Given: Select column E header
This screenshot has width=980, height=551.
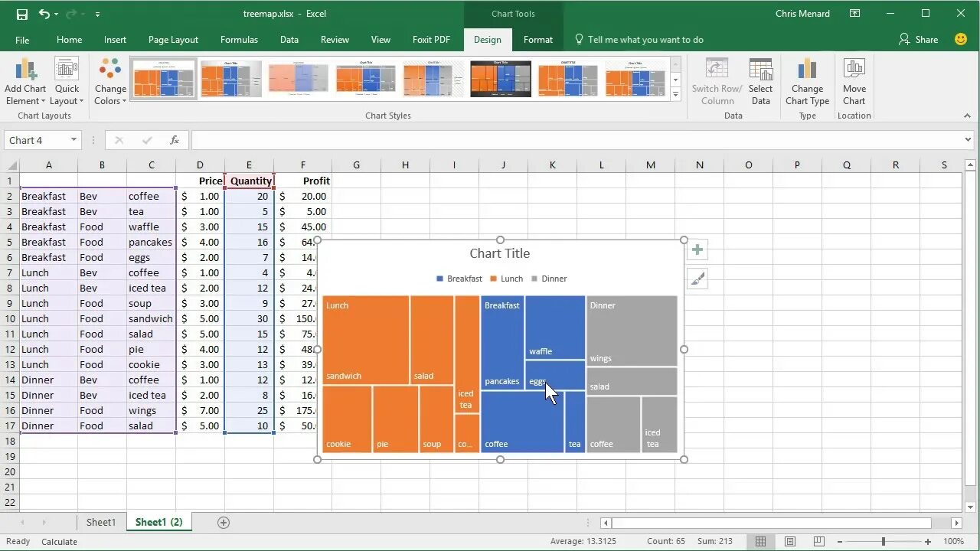Looking at the screenshot, I should click(249, 165).
